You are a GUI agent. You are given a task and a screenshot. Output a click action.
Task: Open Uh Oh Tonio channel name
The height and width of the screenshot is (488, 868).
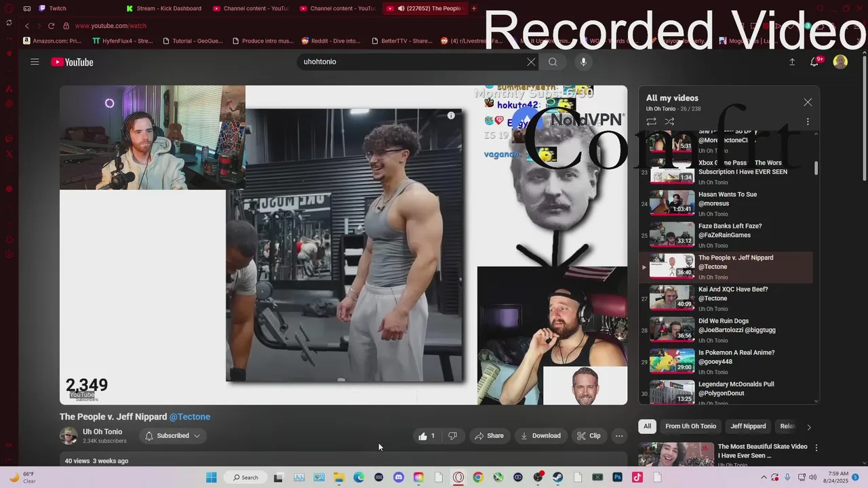pyautogui.click(x=102, y=432)
